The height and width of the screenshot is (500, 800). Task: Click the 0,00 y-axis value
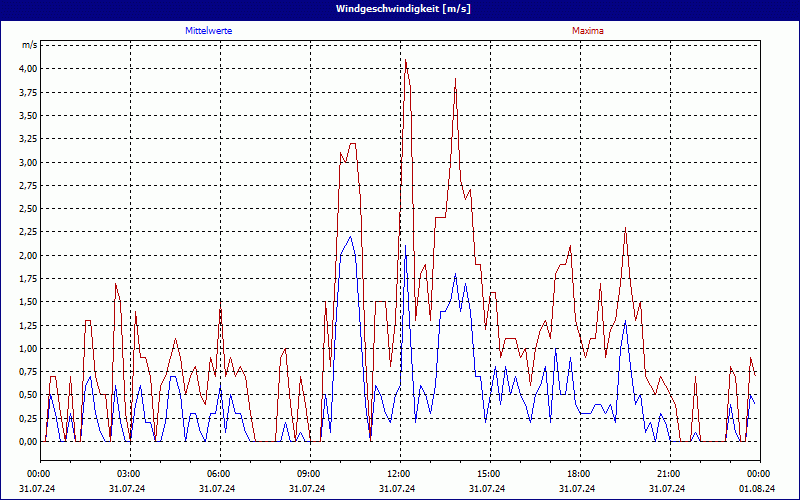pos(28,442)
